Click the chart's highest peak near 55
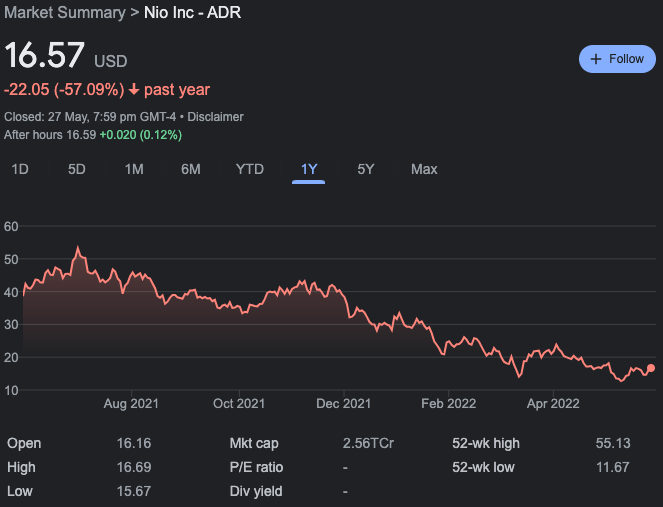The width and height of the screenshot is (663, 507). coord(78,248)
